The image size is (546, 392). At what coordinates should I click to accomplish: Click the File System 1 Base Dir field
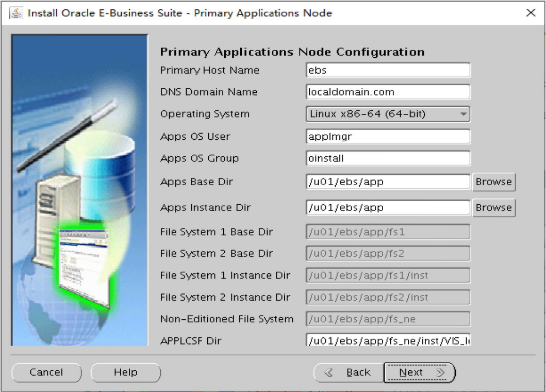(x=388, y=232)
